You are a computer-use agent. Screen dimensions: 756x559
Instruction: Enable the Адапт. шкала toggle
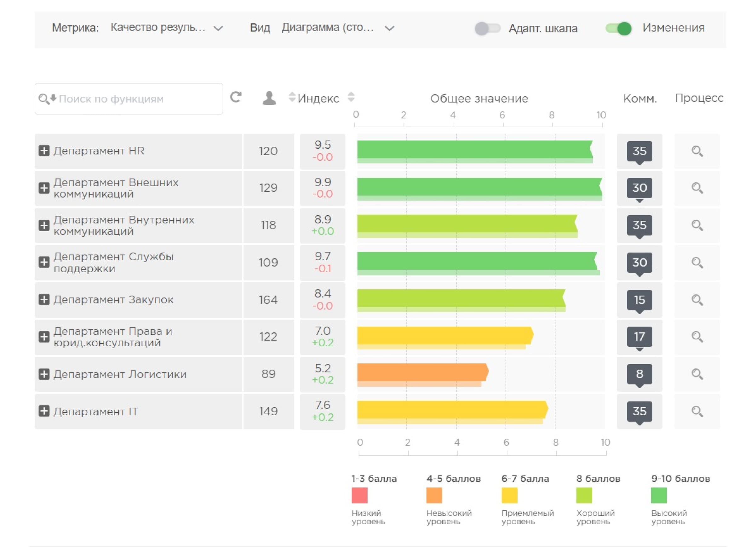pyautogui.click(x=487, y=28)
